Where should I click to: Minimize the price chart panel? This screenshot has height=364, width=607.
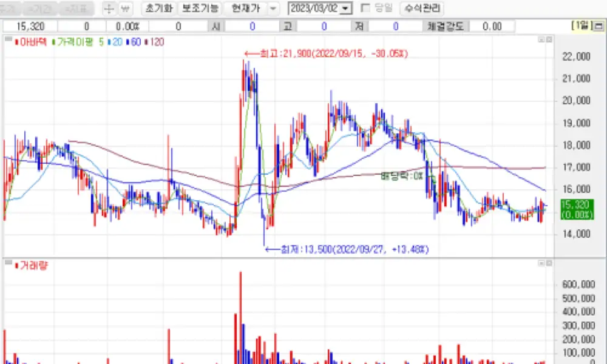tap(541, 39)
